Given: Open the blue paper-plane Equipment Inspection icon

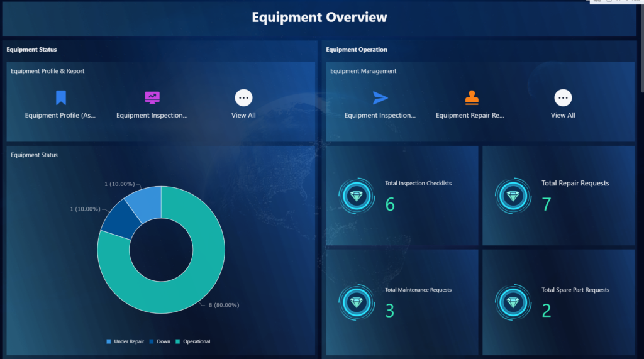Looking at the screenshot, I should tap(380, 97).
